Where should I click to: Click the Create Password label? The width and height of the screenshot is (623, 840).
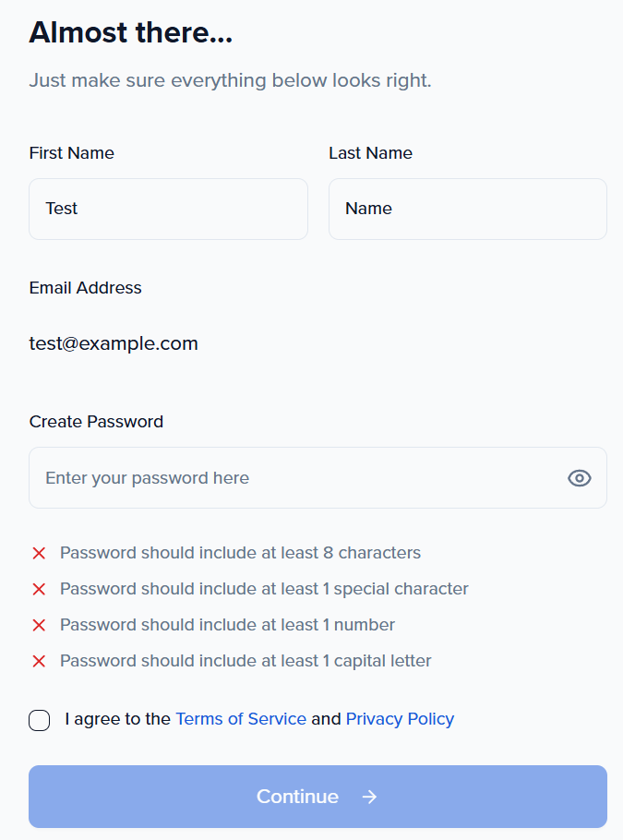click(96, 422)
